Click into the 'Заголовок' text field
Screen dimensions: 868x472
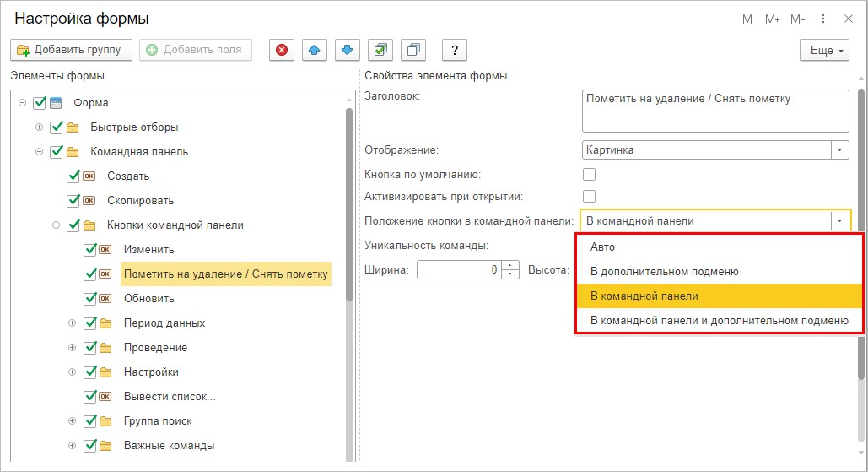click(x=714, y=111)
